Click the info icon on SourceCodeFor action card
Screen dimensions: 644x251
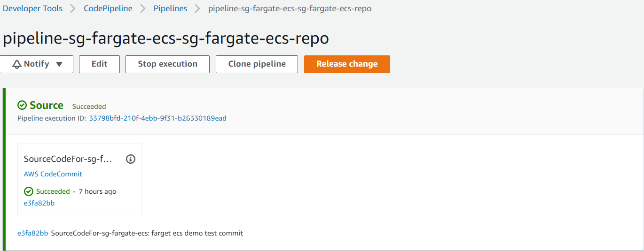pyautogui.click(x=131, y=159)
